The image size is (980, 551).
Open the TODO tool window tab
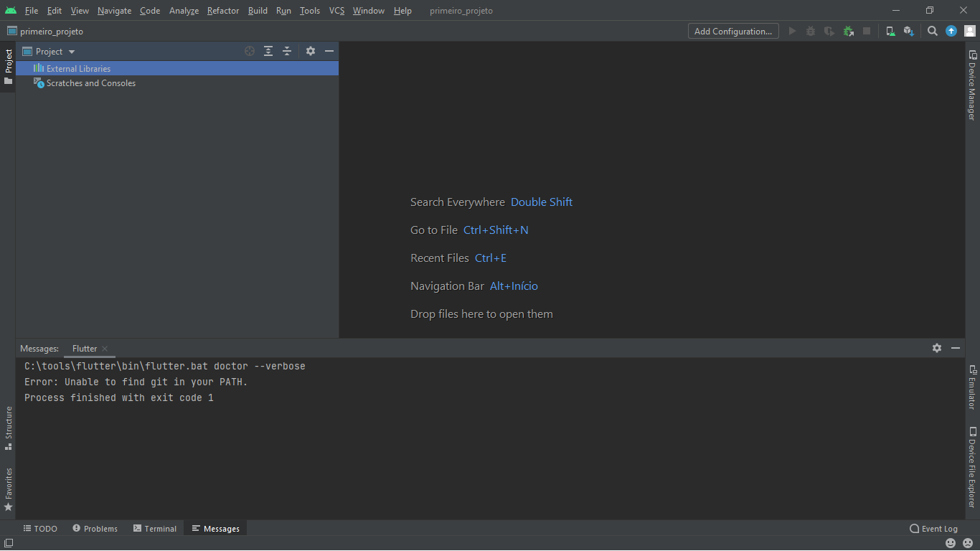(x=40, y=529)
